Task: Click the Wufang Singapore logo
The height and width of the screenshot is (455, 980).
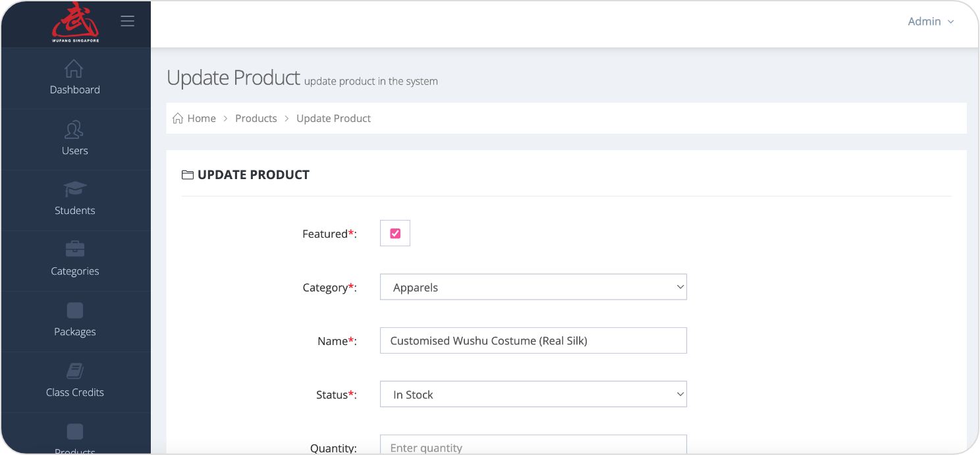Action: [75, 22]
